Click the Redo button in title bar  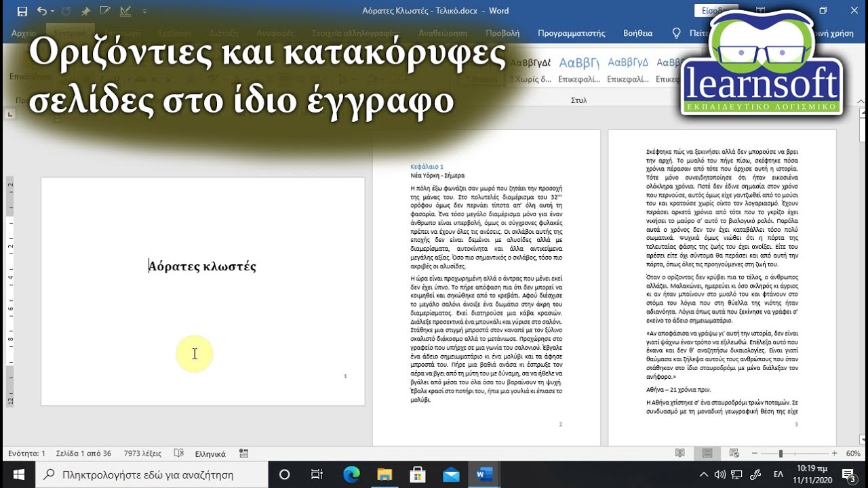tap(65, 11)
